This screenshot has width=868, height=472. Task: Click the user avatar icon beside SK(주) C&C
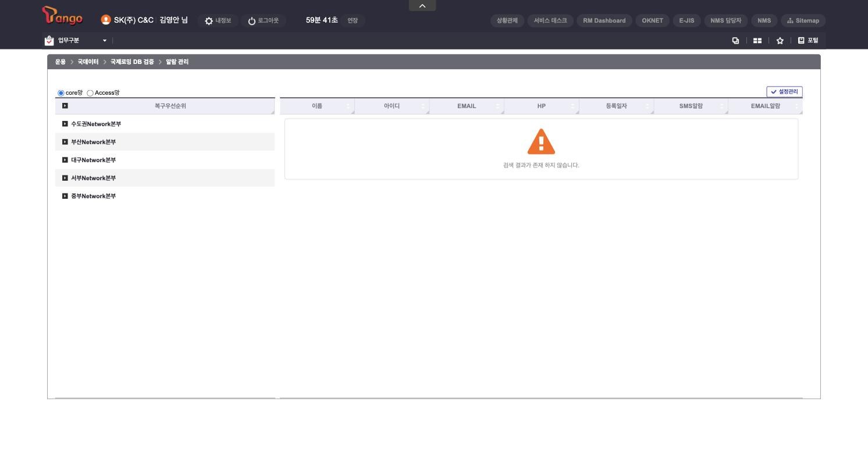click(106, 20)
